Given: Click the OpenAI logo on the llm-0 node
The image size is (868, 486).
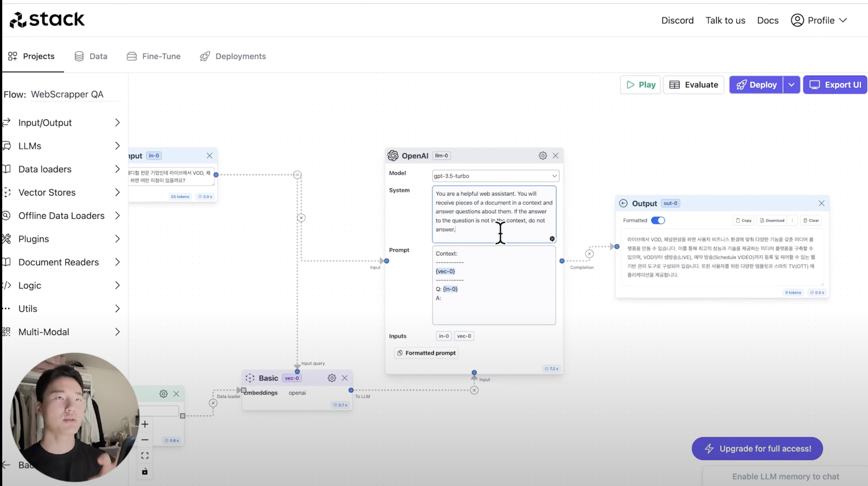Looking at the screenshot, I should (x=393, y=156).
